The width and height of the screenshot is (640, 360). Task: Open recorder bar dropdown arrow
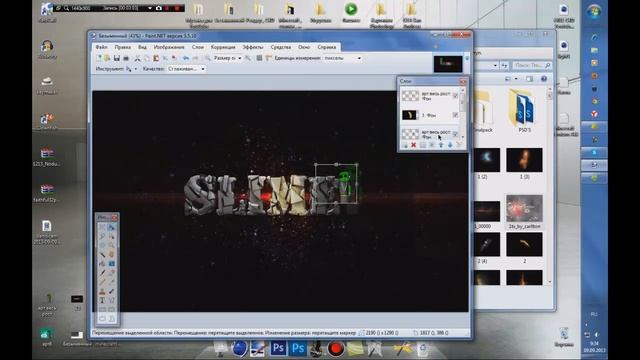point(150,8)
